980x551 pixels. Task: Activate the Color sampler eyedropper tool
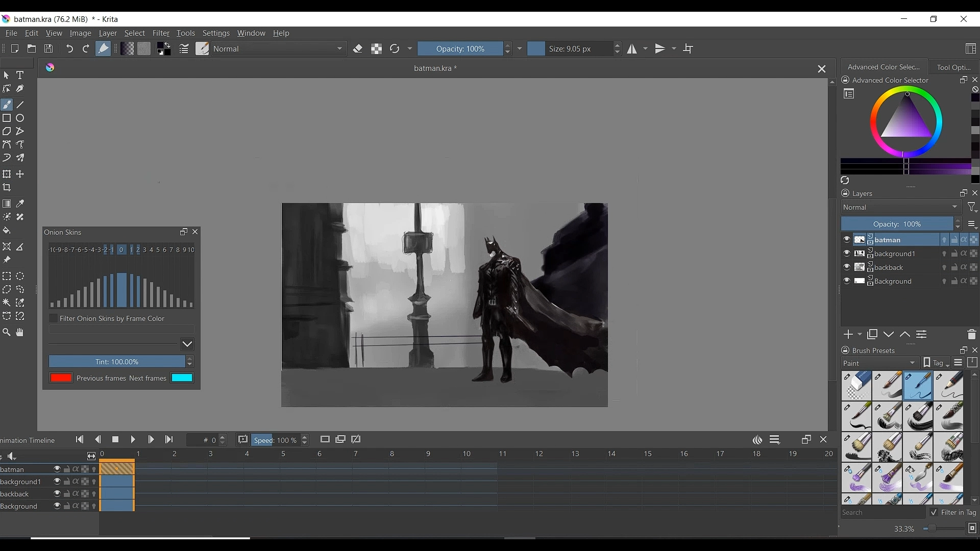coord(20,204)
